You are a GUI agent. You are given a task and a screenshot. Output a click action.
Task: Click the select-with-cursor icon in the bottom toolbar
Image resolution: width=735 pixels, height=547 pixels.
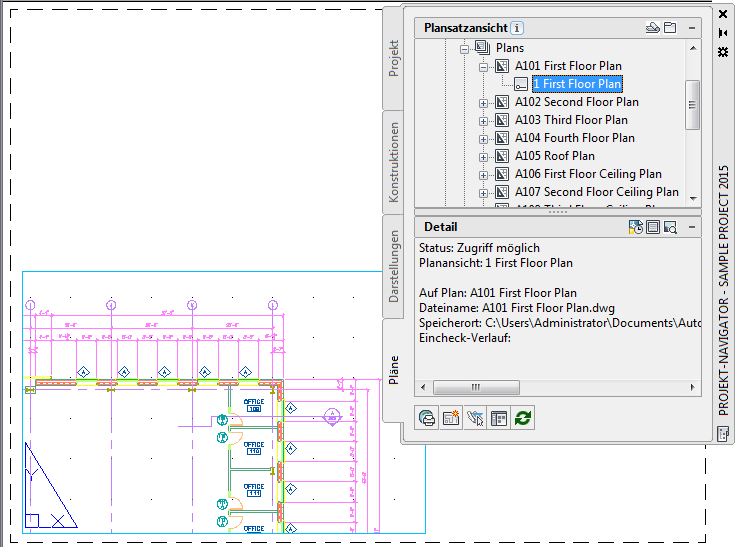tap(475, 418)
